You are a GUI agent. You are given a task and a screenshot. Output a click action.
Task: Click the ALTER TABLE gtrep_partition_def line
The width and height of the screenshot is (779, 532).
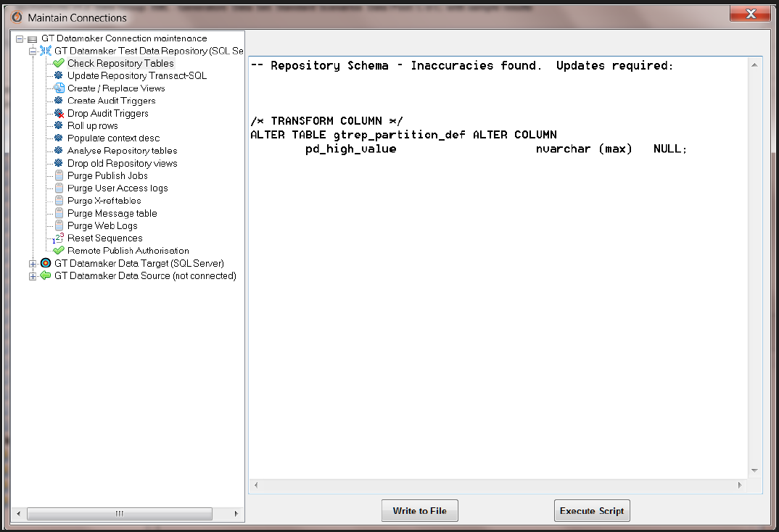coord(403,135)
